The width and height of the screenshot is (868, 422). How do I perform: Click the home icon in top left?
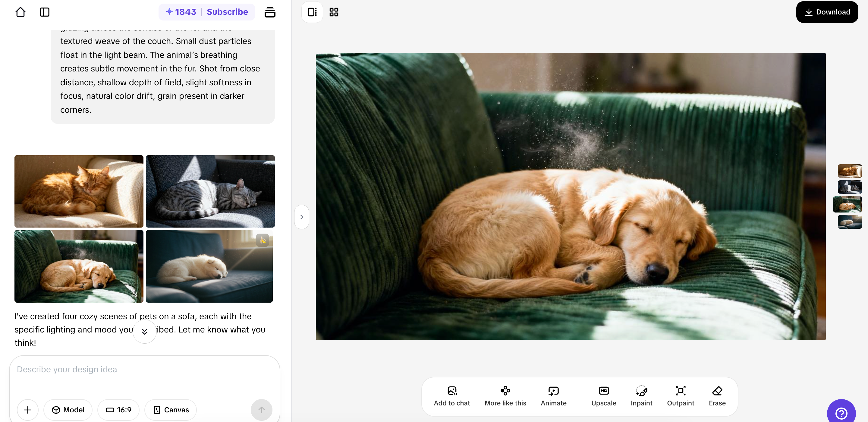point(20,12)
